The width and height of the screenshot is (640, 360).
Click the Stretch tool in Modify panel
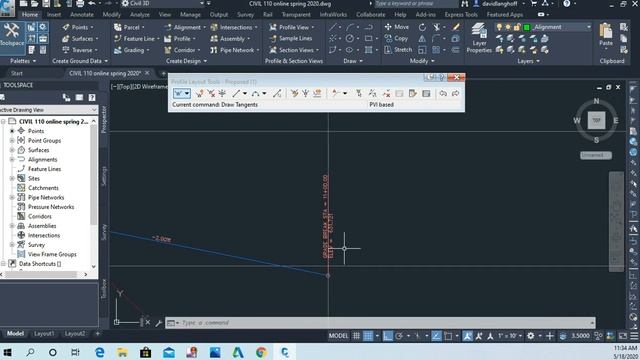tap(398, 50)
